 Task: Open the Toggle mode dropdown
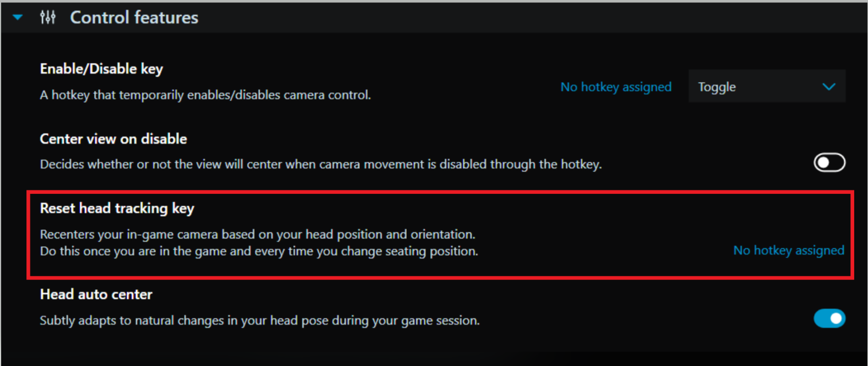(x=766, y=87)
